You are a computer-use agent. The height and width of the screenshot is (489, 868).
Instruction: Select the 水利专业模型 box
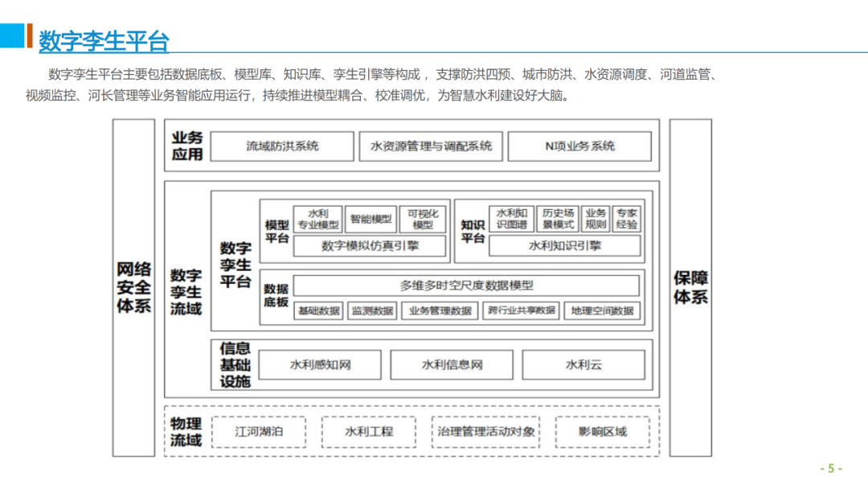[x=317, y=219]
